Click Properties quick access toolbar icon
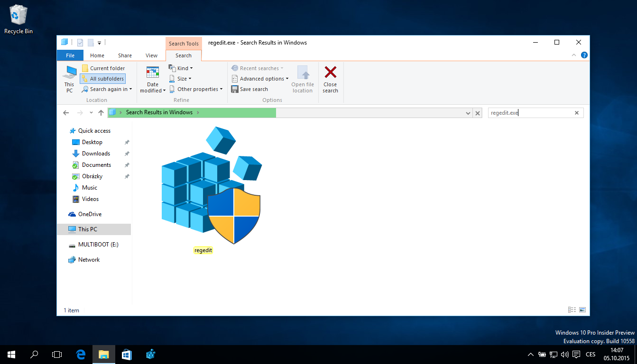Image resolution: width=637 pixels, height=364 pixels. (80, 43)
